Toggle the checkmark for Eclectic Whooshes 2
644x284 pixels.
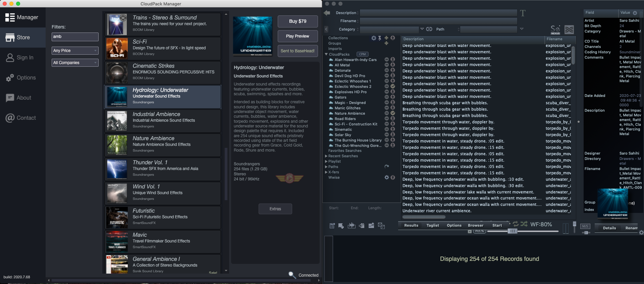point(393,86)
